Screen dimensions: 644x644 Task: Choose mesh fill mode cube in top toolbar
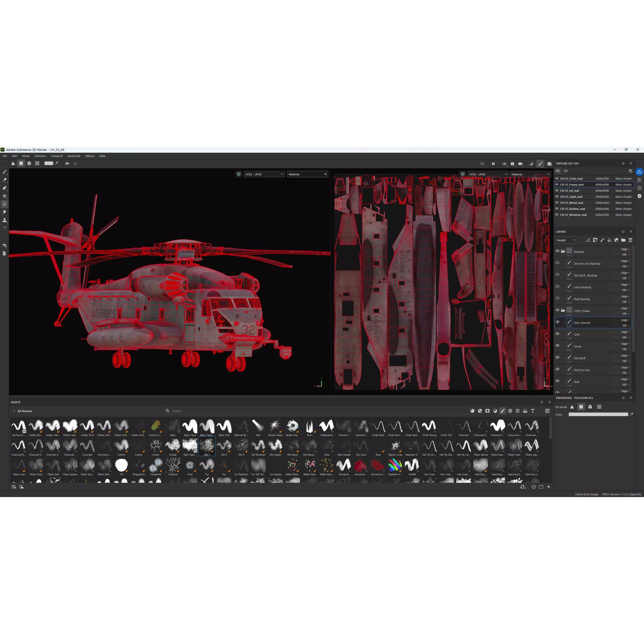[x=29, y=163]
